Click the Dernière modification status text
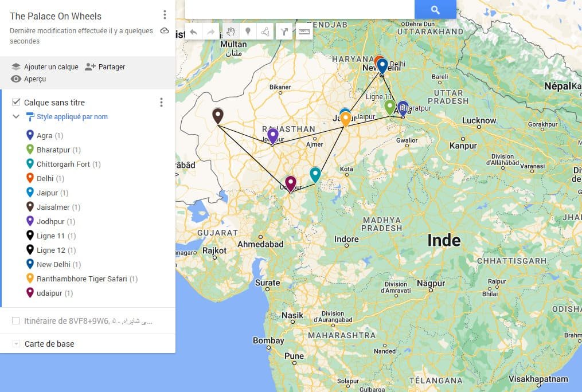Screen dimensions: 582x392 (x=81, y=36)
